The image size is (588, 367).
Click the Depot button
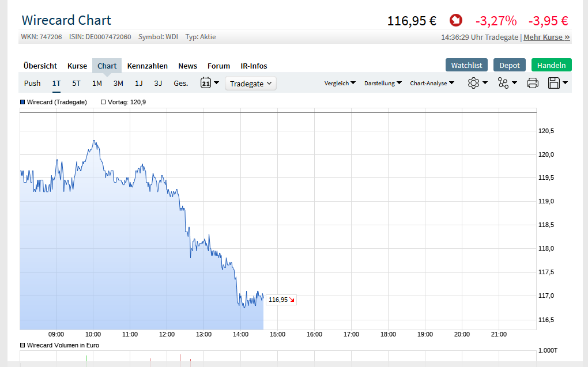[x=510, y=65]
